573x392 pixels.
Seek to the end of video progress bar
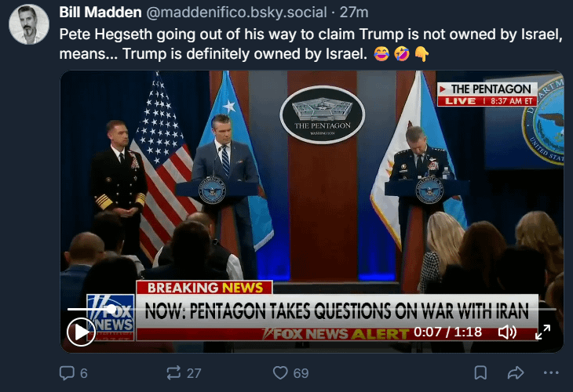[555, 309]
